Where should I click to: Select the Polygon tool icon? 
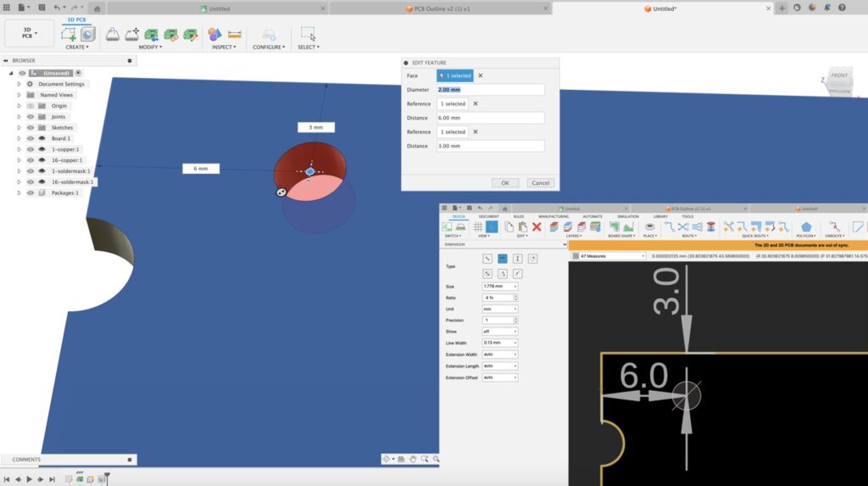807,227
